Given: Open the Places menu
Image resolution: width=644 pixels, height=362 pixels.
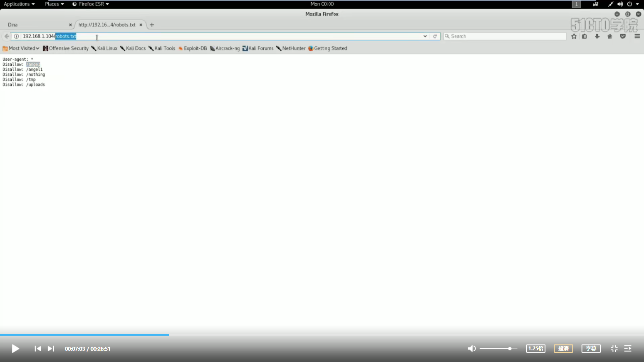Looking at the screenshot, I should coord(52,4).
